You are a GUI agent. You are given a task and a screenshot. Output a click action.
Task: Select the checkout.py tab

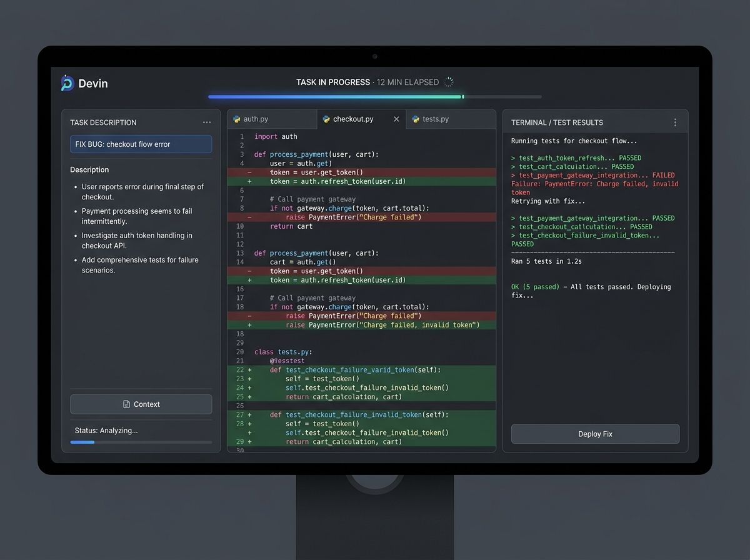point(362,119)
